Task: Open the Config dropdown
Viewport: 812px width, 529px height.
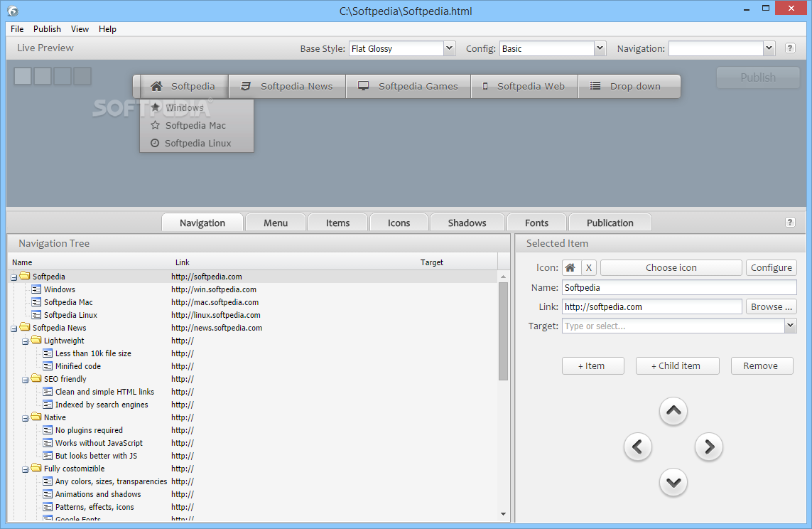Action: click(x=600, y=48)
